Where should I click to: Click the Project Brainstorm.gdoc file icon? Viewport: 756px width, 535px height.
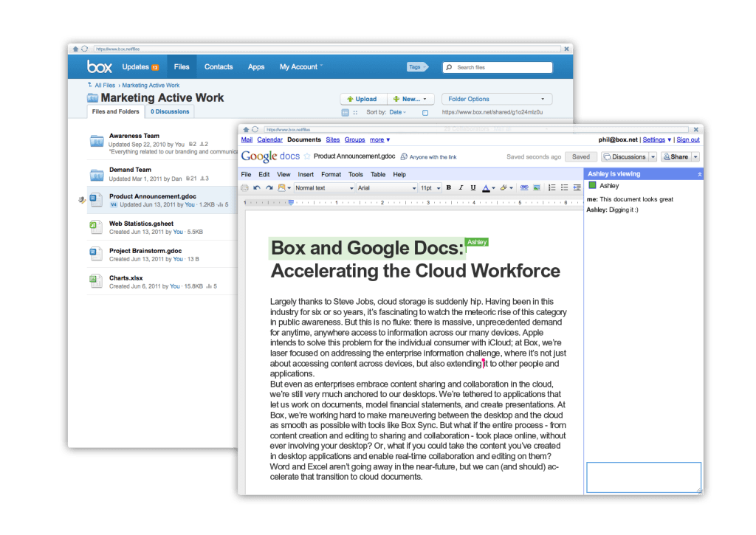(x=95, y=254)
